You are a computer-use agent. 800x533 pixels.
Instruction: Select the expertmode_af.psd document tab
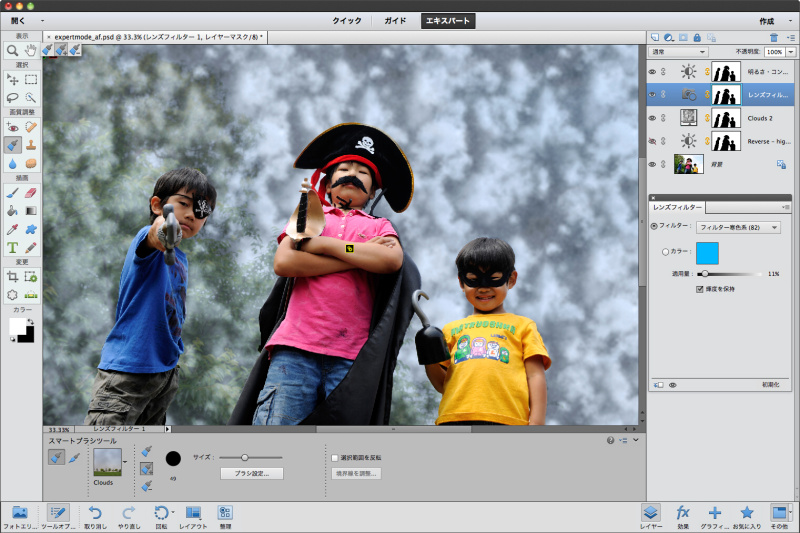(155, 37)
